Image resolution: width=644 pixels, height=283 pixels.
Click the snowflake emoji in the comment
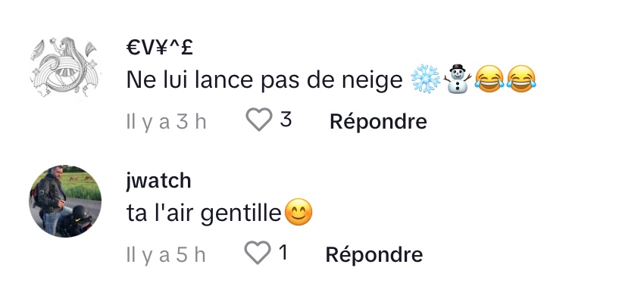click(426, 79)
